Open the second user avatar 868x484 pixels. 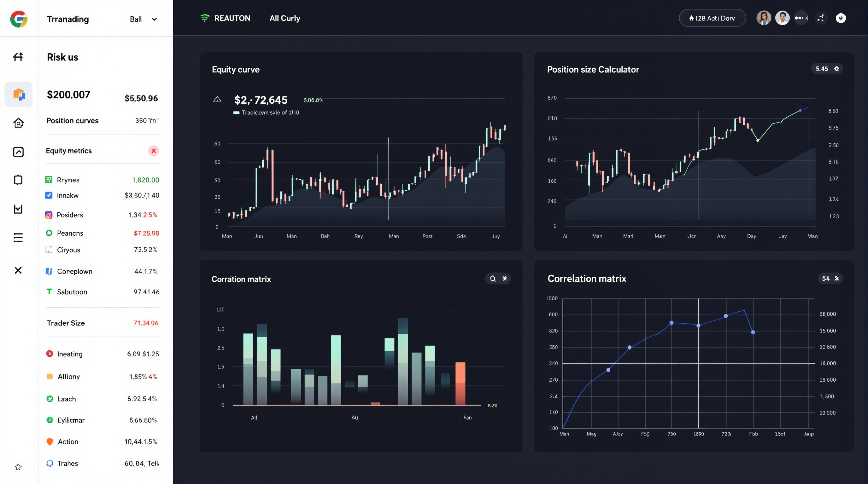pyautogui.click(x=783, y=18)
